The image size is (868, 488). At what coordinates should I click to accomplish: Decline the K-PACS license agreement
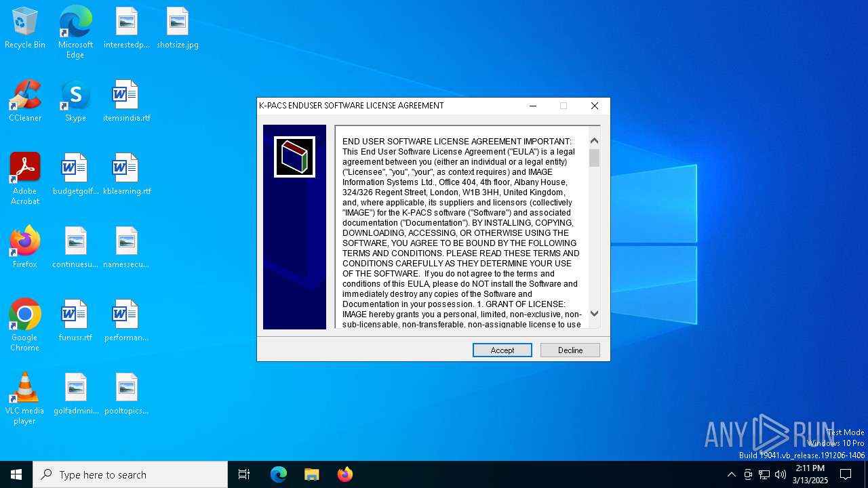pyautogui.click(x=570, y=350)
